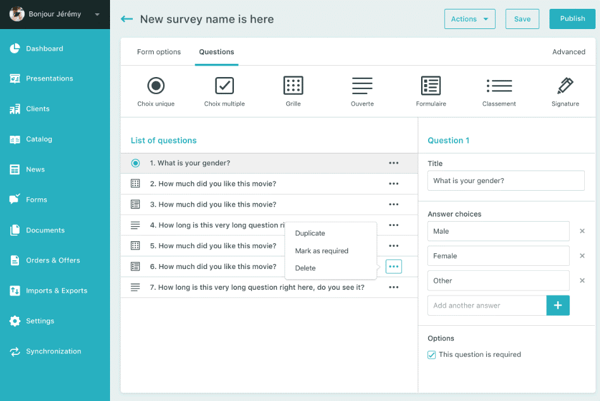
Task: Select the Choix unique question type icon
Action: pyautogui.click(x=156, y=86)
